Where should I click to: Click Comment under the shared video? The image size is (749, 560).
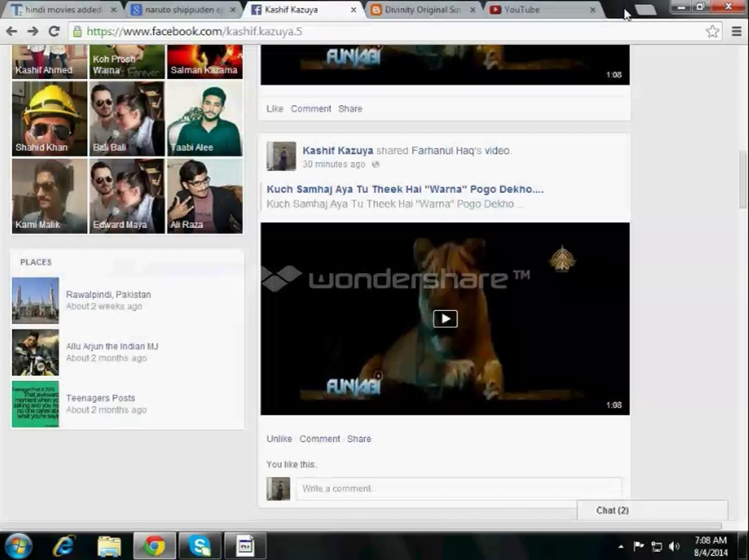click(320, 439)
